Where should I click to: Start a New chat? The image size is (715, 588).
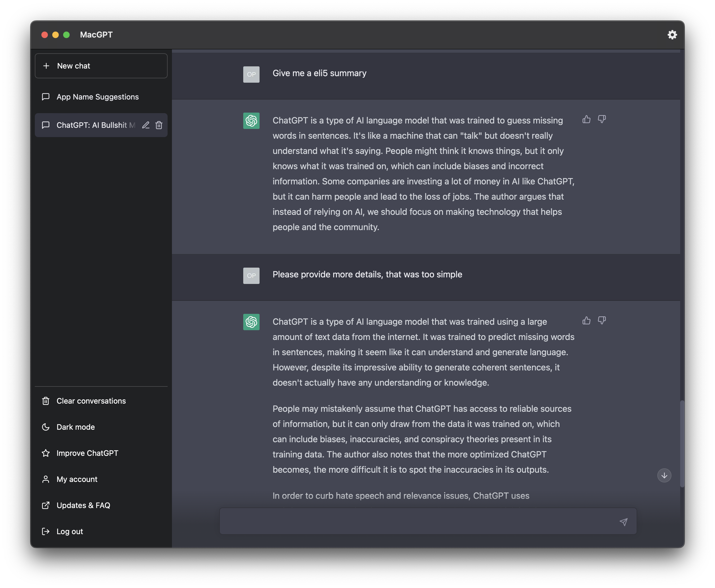coord(101,66)
